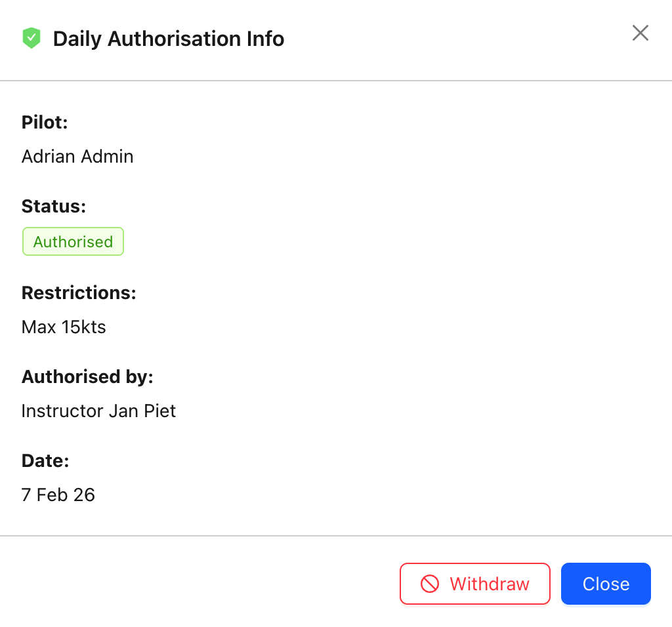Click the Status: heading
The height and width of the screenshot is (627, 672).
coord(53,206)
